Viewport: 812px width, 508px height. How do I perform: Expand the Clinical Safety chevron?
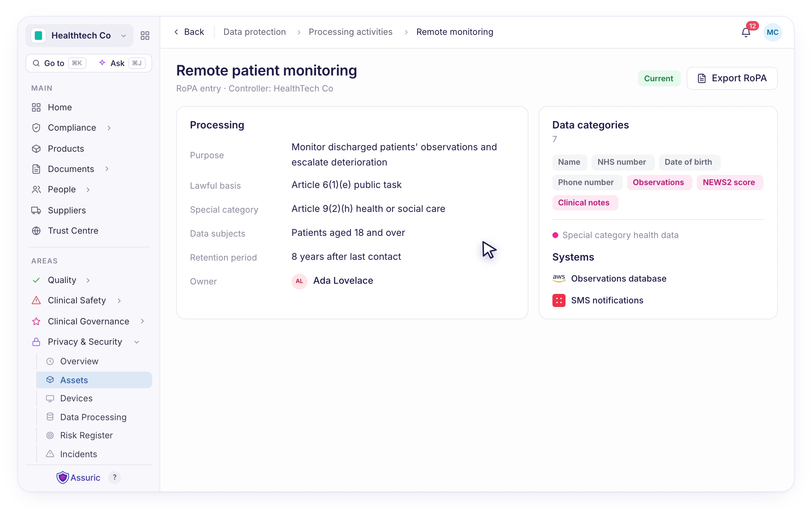[x=119, y=300]
